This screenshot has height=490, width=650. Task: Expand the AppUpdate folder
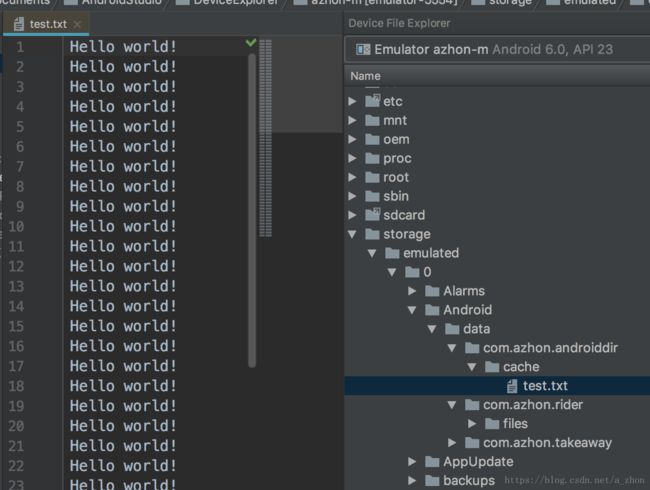tap(412, 462)
